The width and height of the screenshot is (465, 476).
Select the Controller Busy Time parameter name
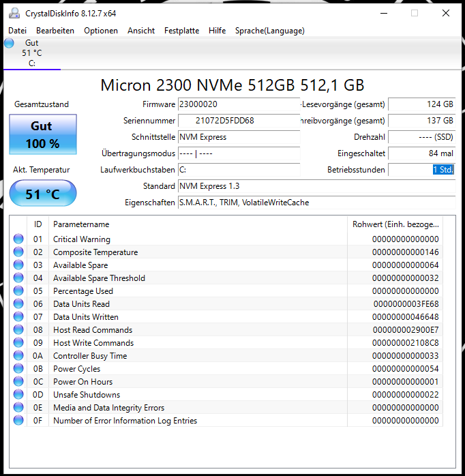pyautogui.click(x=90, y=356)
